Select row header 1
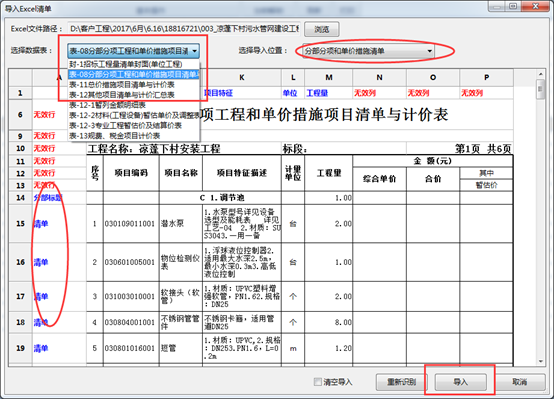The width and height of the screenshot is (554, 399). coord(20,93)
